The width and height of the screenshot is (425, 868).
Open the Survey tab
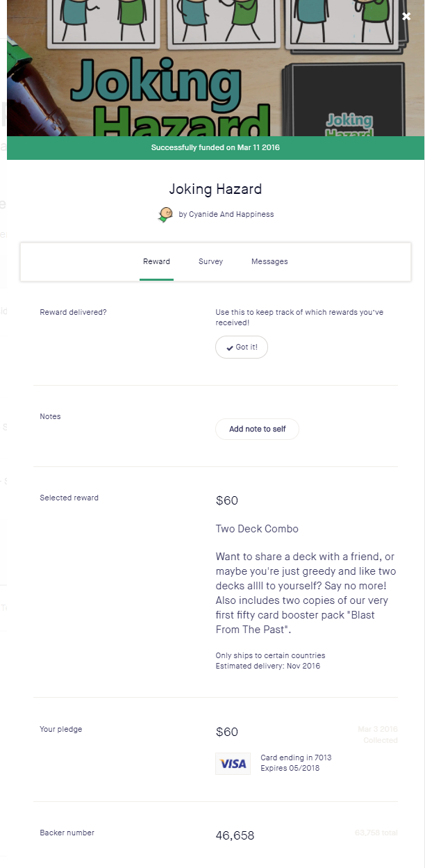click(210, 262)
